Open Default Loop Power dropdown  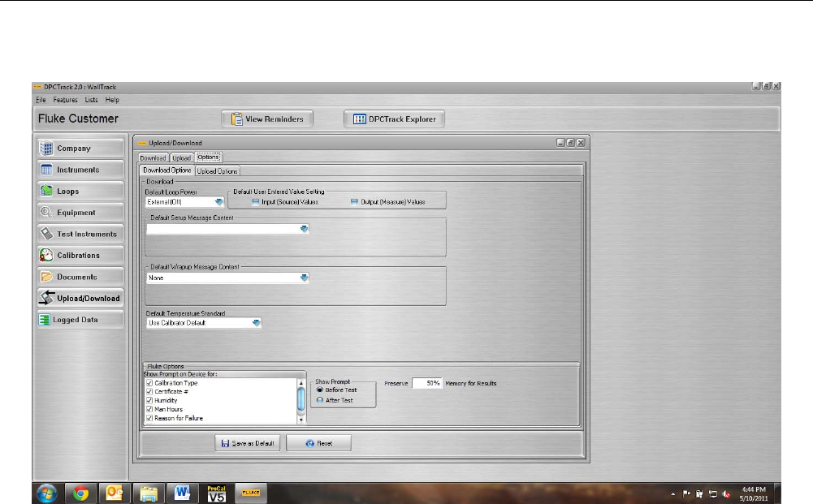(218, 202)
